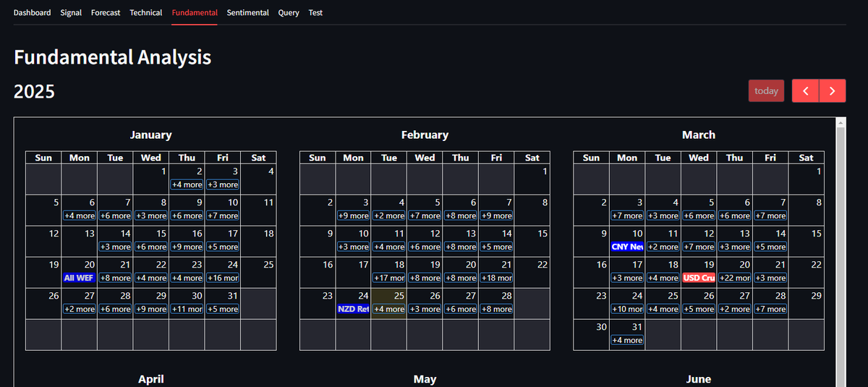Expand +5 more on March 26
868x387 pixels.
tap(699, 309)
